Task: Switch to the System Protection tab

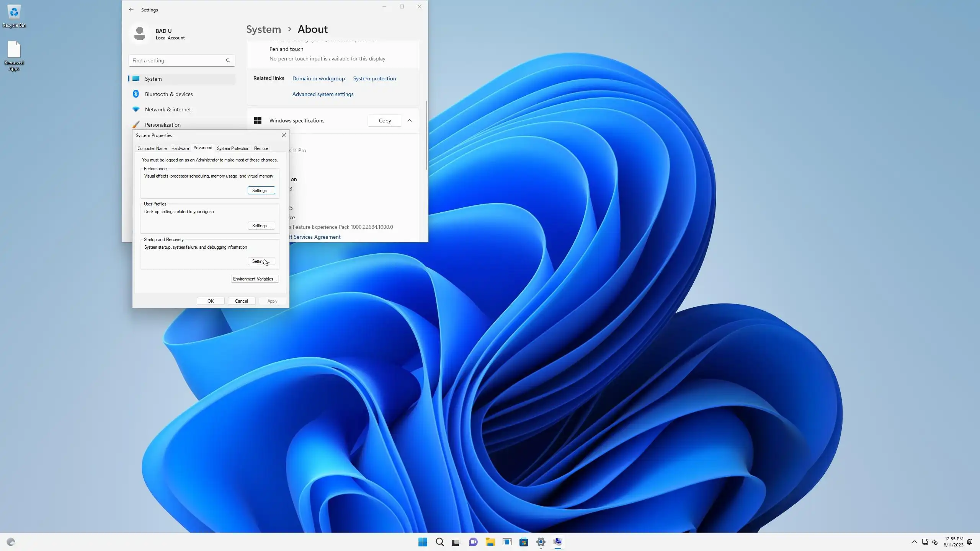Action: (x=233, y=148)
